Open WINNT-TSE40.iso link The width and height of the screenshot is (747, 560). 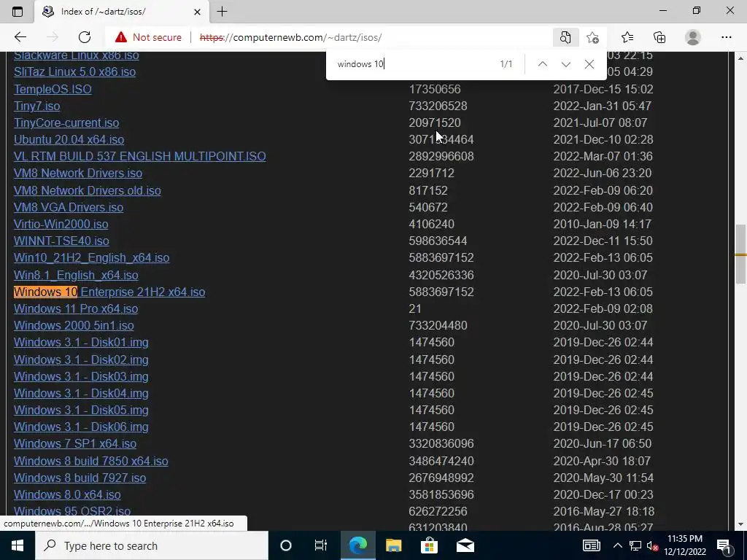tap(61, 241)
